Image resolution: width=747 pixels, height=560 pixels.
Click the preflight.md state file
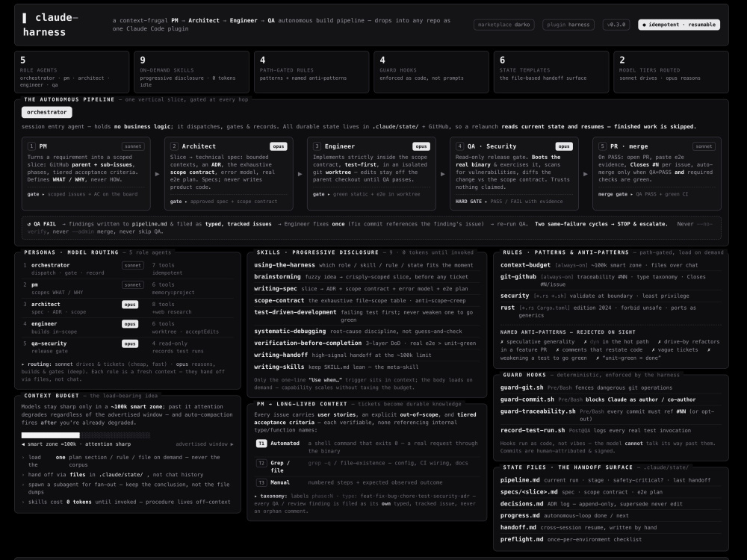(521, 539)
